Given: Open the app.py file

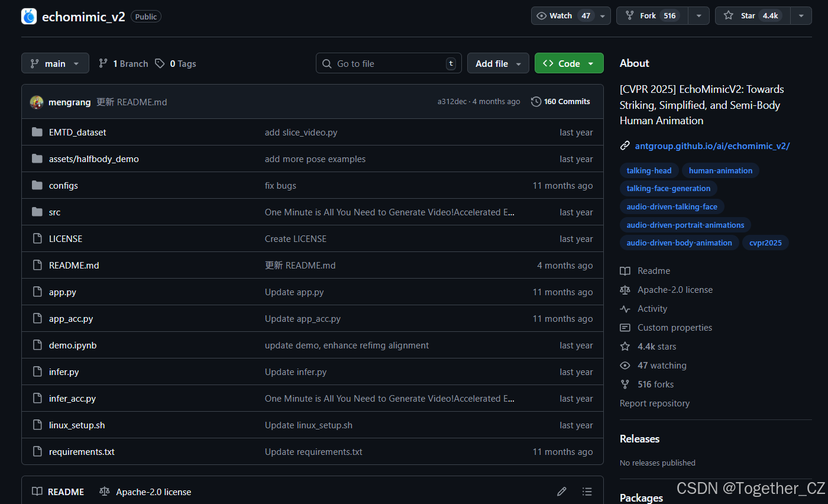Looking at the screenshot, I should coord(63,292).
